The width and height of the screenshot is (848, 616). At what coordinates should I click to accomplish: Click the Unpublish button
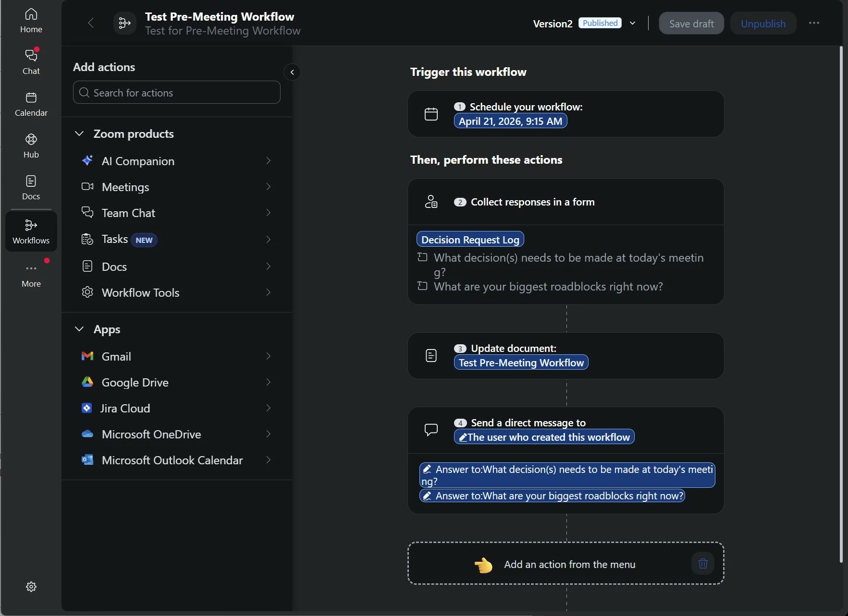pyautogui.click(x=763, y=24)
